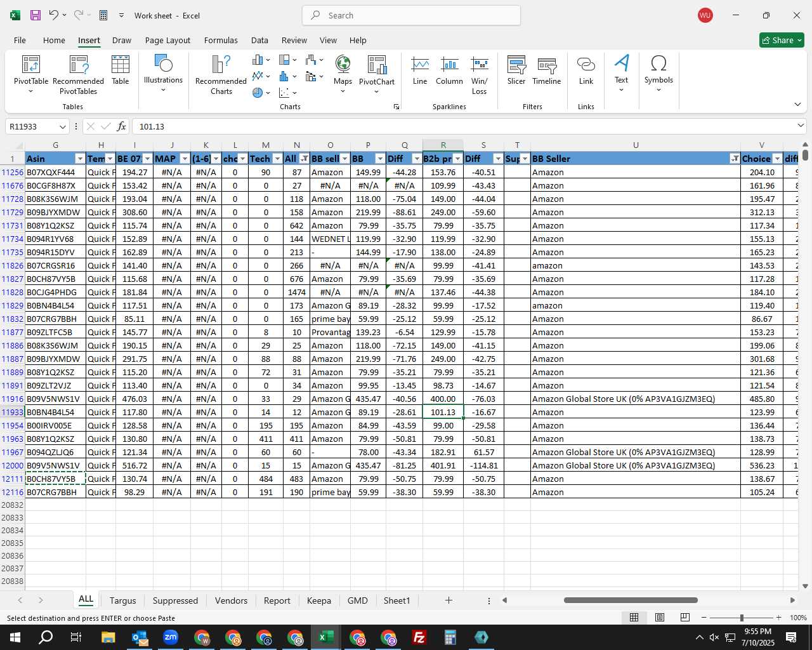
Task: Switch to the Formulas tab
Action: (221, 40)
